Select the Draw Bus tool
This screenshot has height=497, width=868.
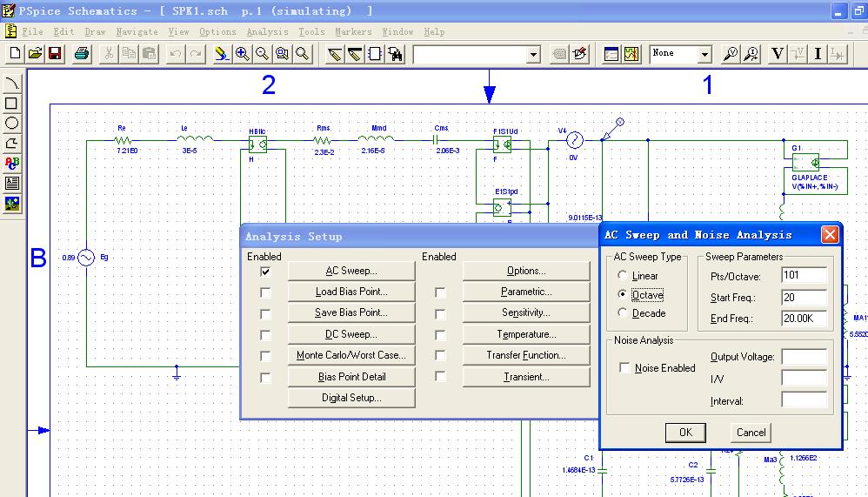click(x=354, y=54)
